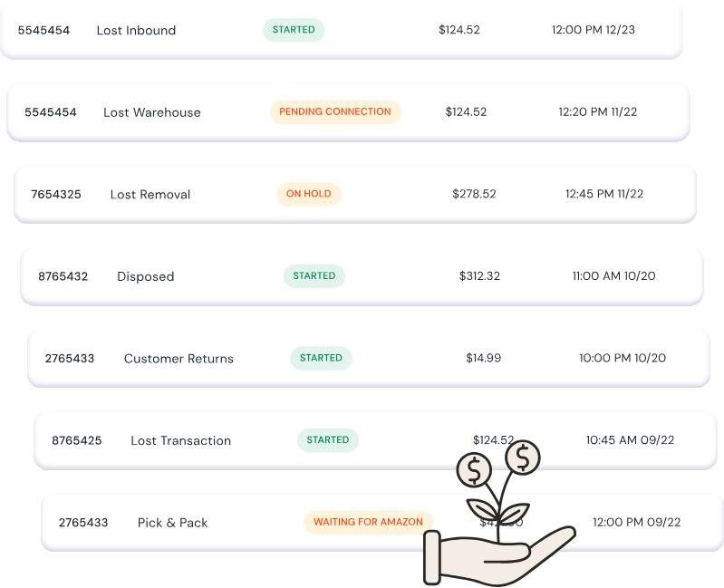724x588 pixels.
Task: Click the 10:45 AM 09/22 timestamp
Action: pos(631,439)
